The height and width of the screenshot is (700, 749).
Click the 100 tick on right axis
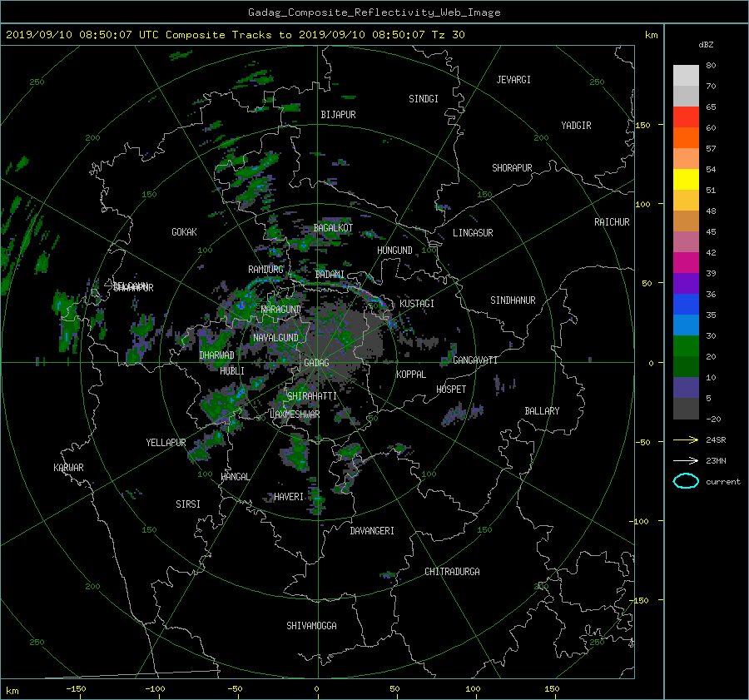click(x=643, y=205)
